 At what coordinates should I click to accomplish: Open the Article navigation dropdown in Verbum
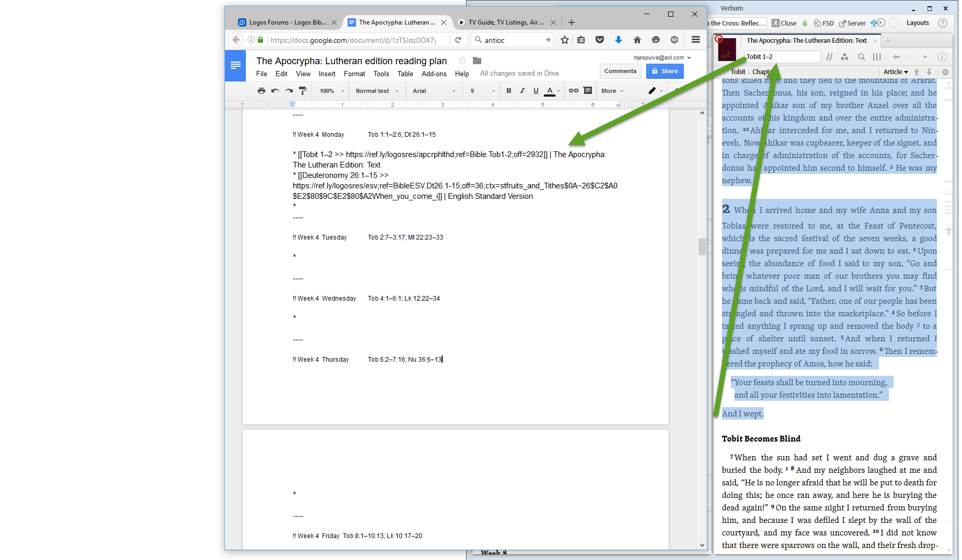pos(896,72)
